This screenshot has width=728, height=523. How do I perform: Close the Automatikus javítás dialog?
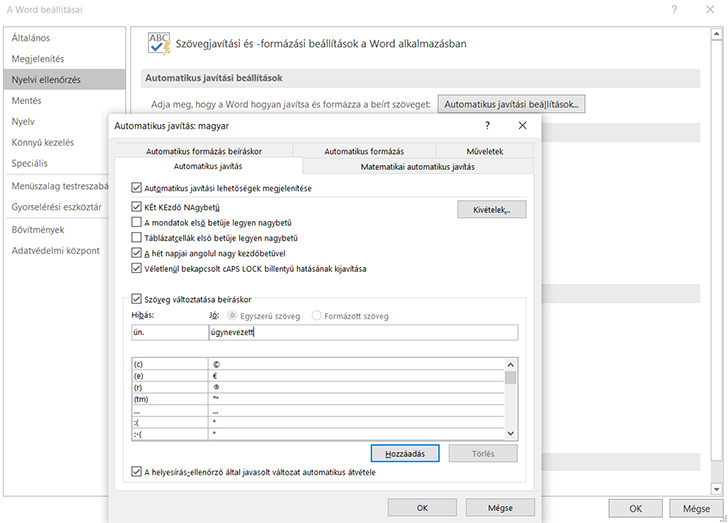click(522, 126)
